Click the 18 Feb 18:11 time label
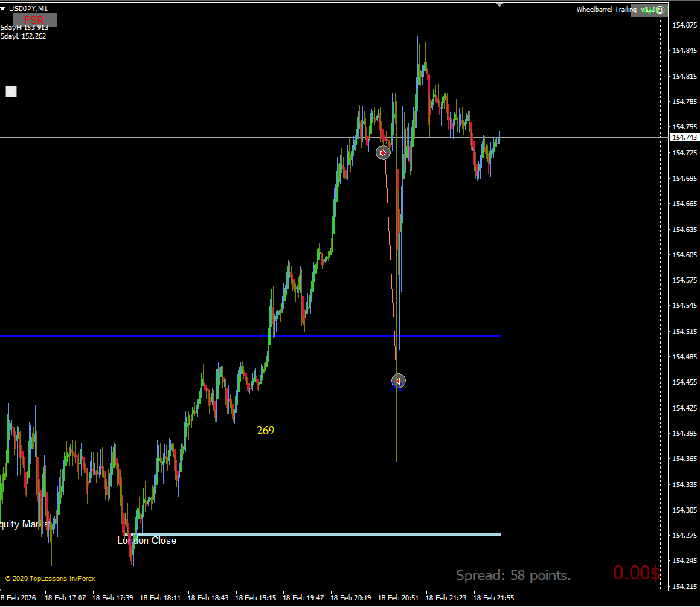This screenshot has width=700, height=607. (160, 597)
